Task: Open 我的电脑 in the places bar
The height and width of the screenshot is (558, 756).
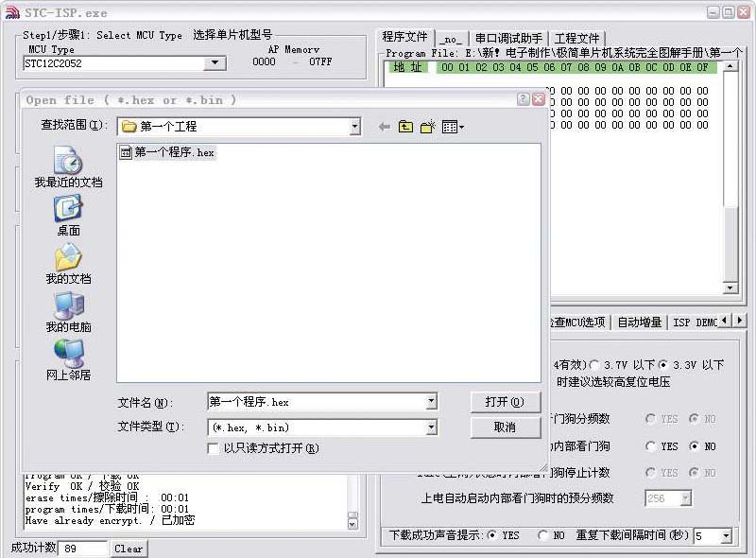Action: pyautogui.click(x=68, y=312)
